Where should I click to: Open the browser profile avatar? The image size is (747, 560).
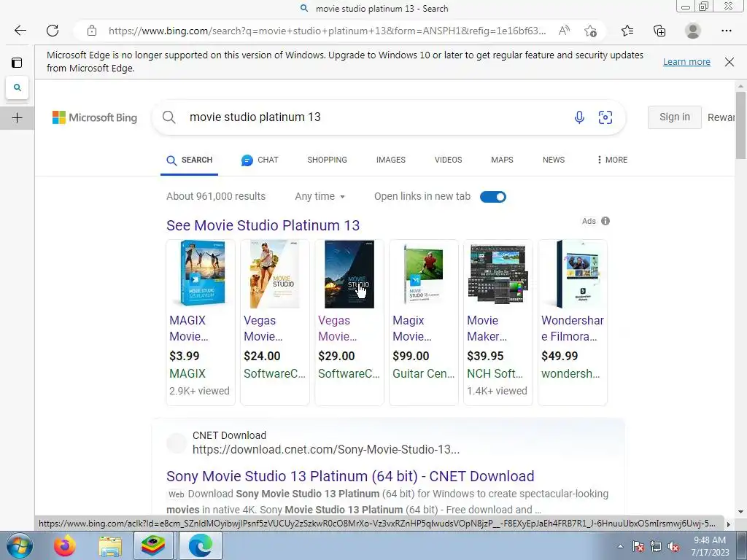693,31
